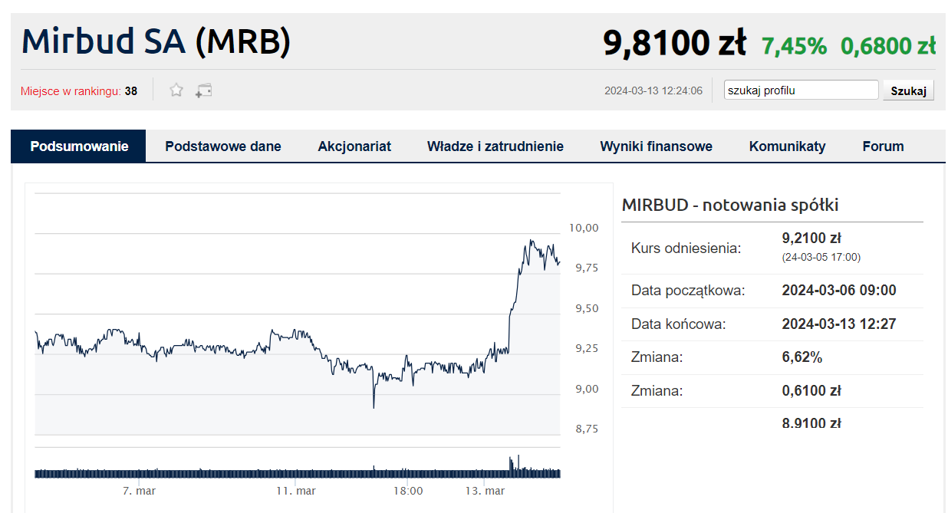
Task: Open the Akcjonariat tab
Action: 354,146
